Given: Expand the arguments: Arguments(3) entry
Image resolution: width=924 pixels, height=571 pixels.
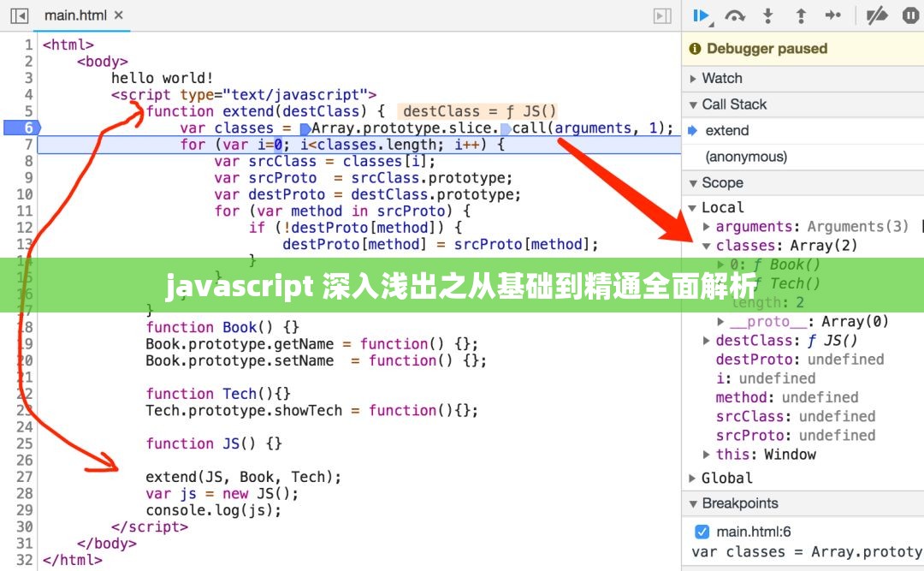Looking at the screenshot, I should 706,226.
